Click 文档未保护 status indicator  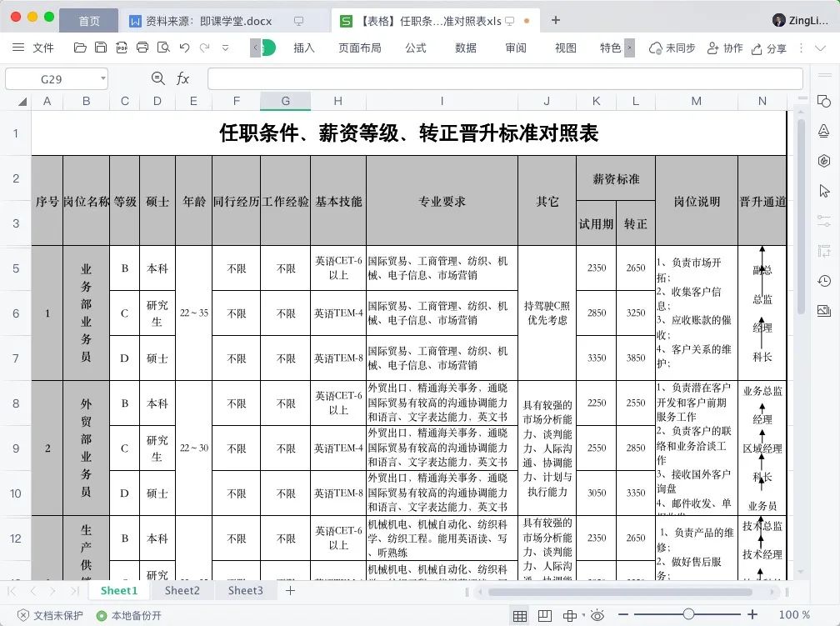pos(50,615)
